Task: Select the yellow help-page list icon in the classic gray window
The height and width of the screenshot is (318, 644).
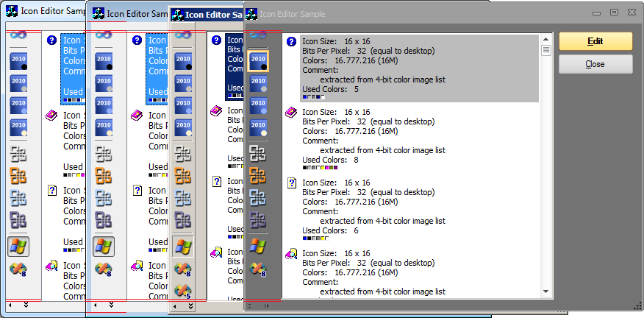Action: pos(217,181)
